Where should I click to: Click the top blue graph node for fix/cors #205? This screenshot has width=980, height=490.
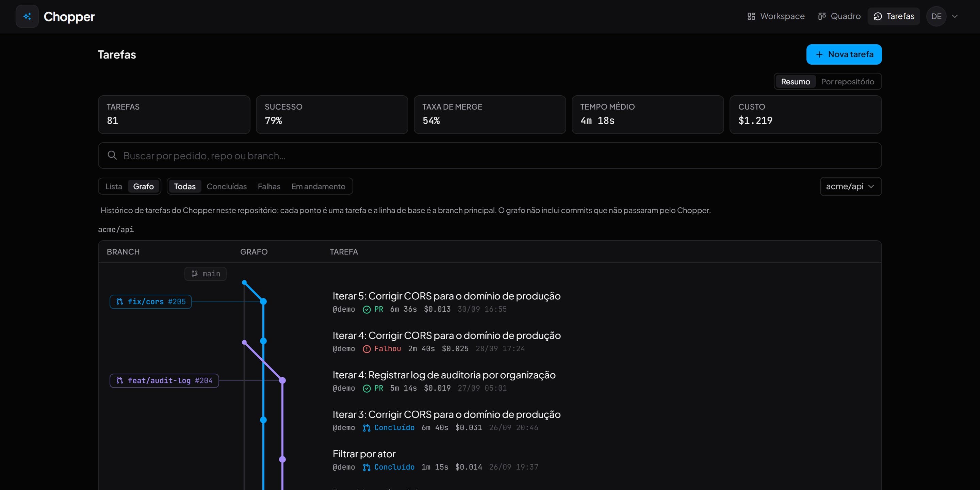pos(263,302)
